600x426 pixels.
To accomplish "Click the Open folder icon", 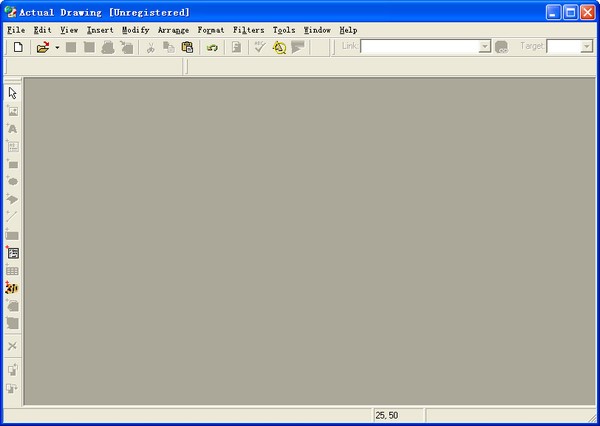I will coord(43,47).
